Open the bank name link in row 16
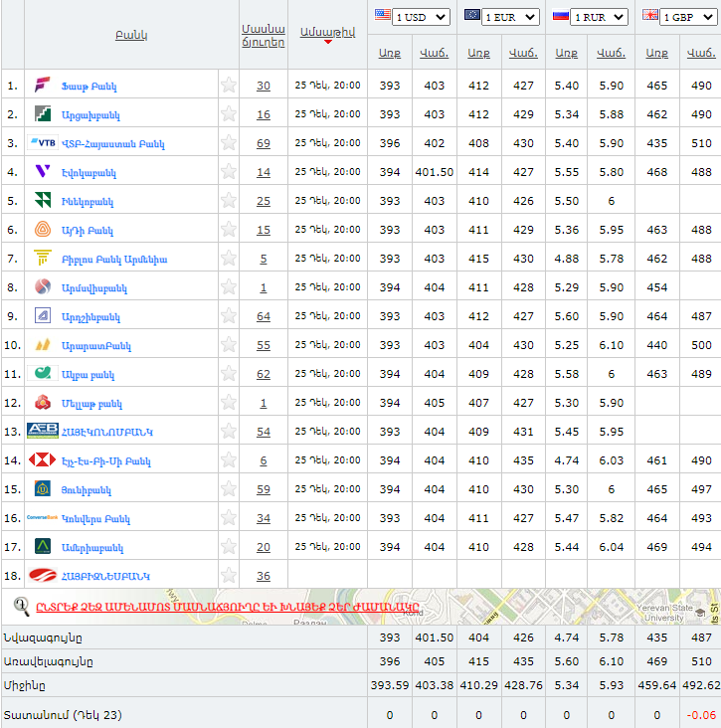The width and height of the screenshot is (721, 728). click(95, 518)
